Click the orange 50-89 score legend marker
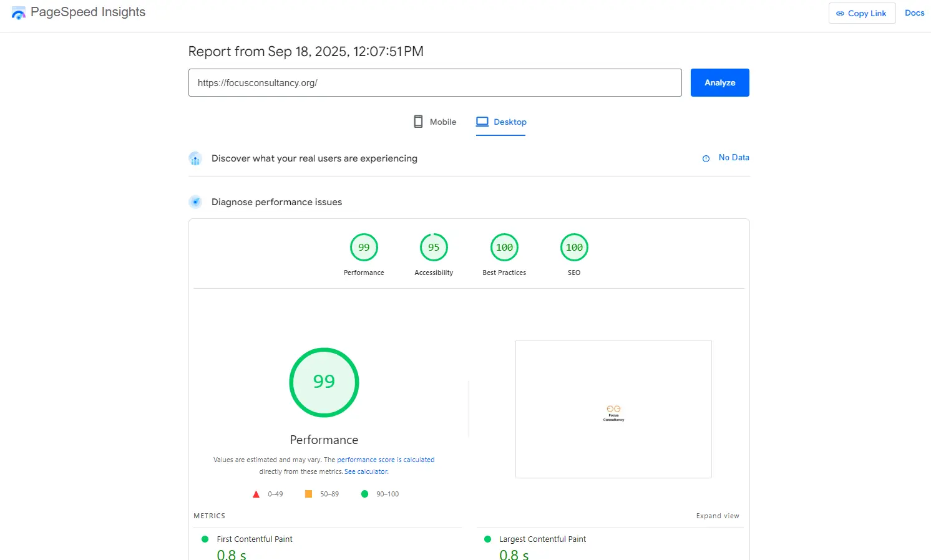This screenshot has height=560, width=931. click(308, 493)
